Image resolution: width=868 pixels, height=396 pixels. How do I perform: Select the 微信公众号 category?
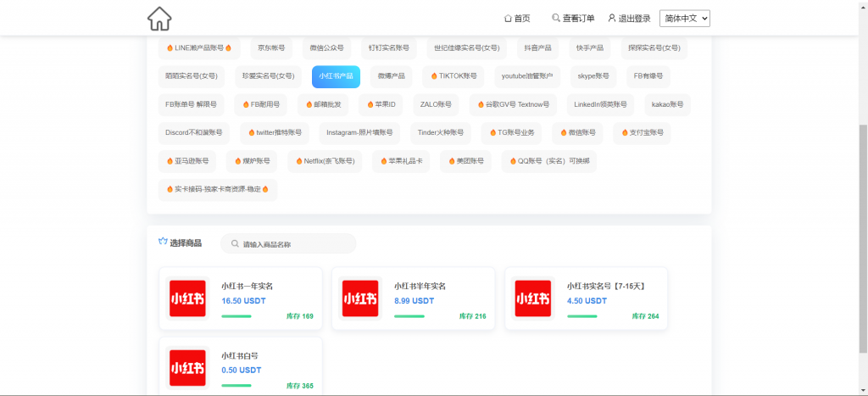coord(326,48)
